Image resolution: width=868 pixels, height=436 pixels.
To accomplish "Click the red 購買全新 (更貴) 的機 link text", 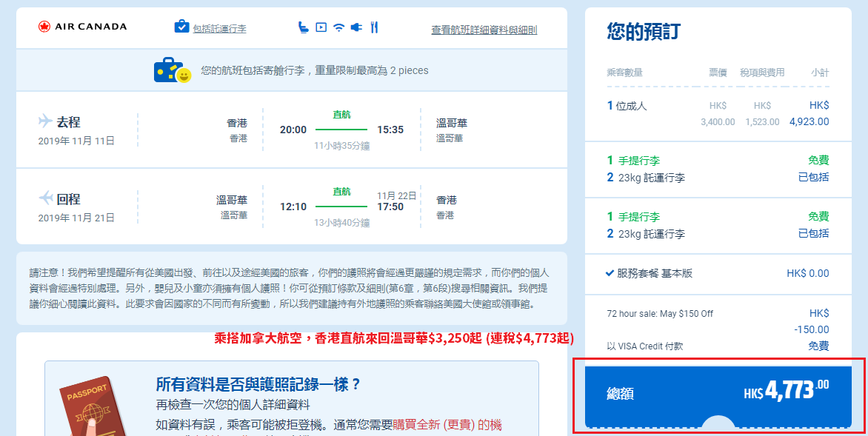I will click(x=447, y=425).
